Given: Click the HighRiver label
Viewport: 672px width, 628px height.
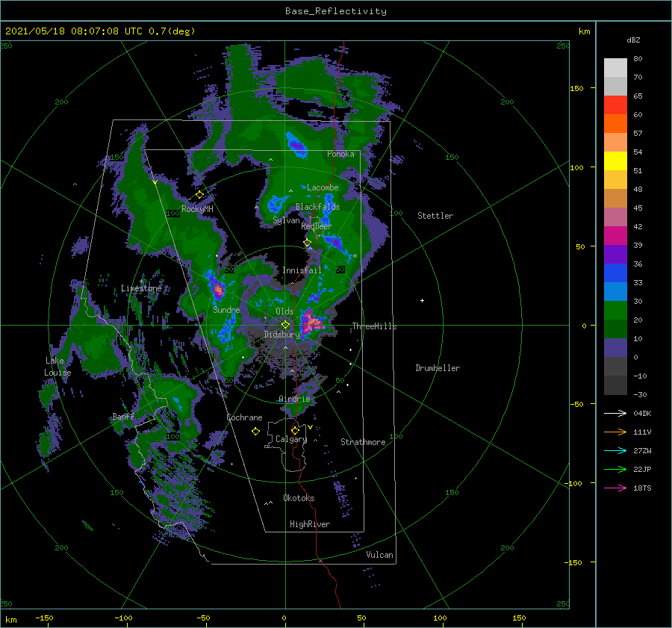Looking at the screenshot, I should click(310, 524).
